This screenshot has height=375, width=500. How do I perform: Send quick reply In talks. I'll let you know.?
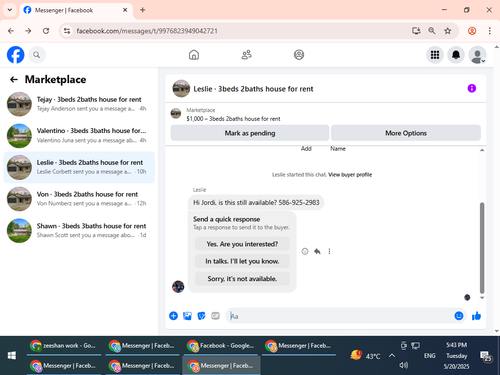coord(242,261)
